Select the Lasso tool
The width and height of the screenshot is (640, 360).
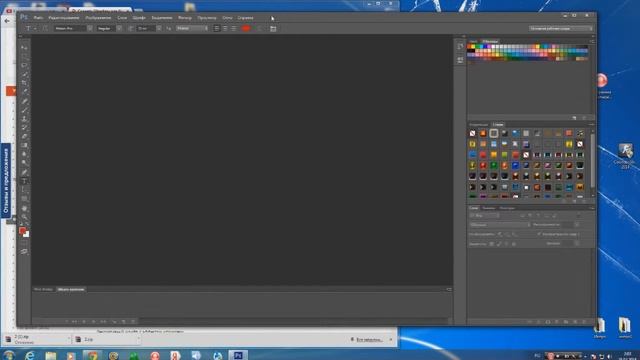click(24, 65)
